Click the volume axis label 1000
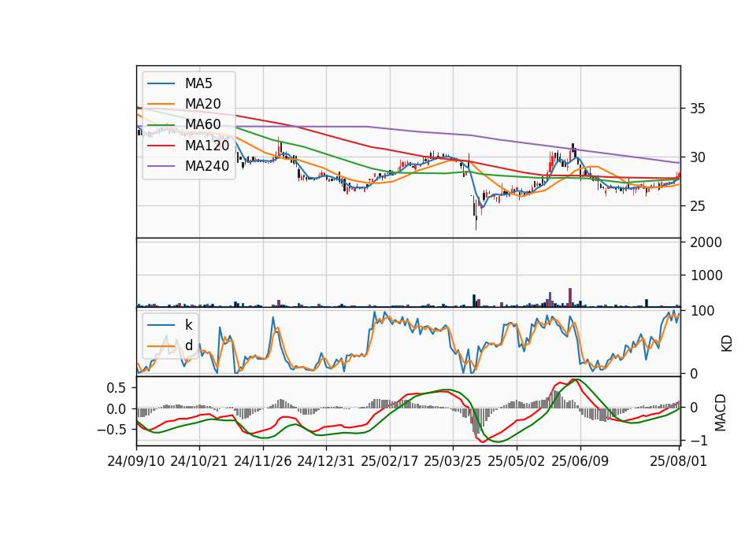 [706, 275]
